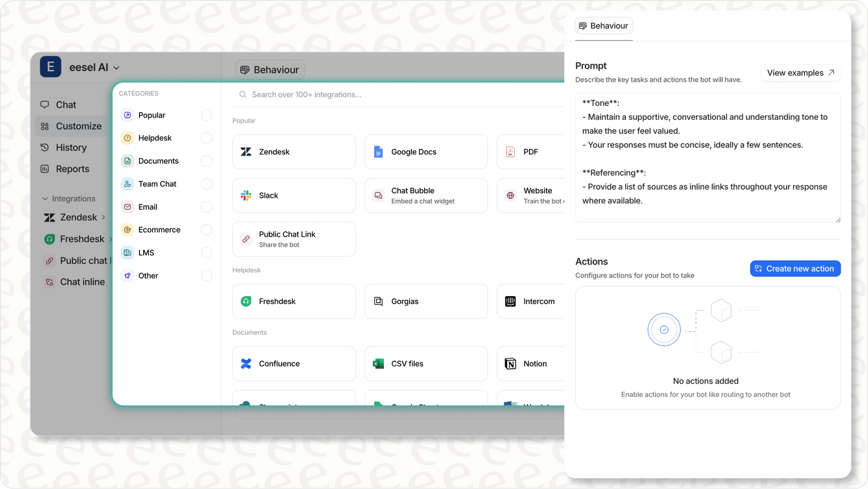The image size is (868, 489).
Task: Click the Public Chat Link card
Action: (293, 239)
